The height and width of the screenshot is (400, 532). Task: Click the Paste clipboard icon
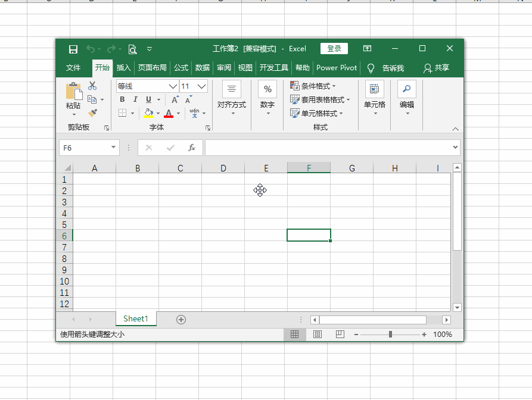74,91
